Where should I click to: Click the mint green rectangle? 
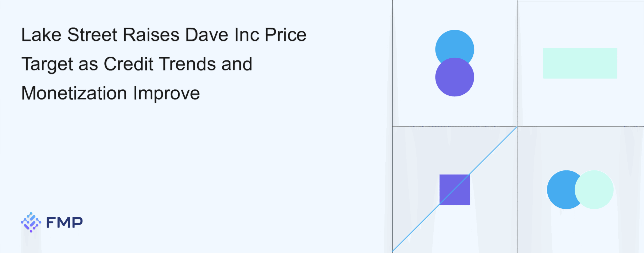[x=580, y=63]
